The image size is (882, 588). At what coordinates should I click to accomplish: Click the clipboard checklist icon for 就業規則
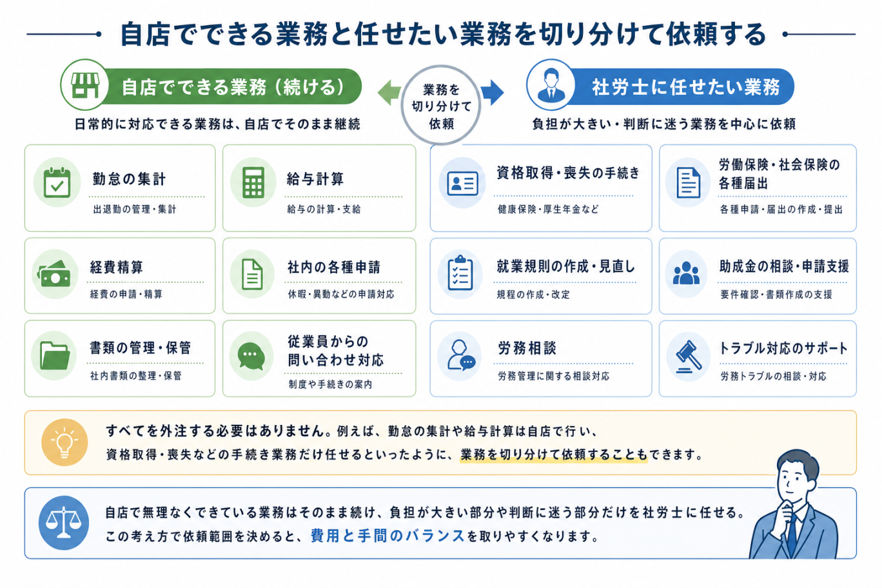point(460,274)
